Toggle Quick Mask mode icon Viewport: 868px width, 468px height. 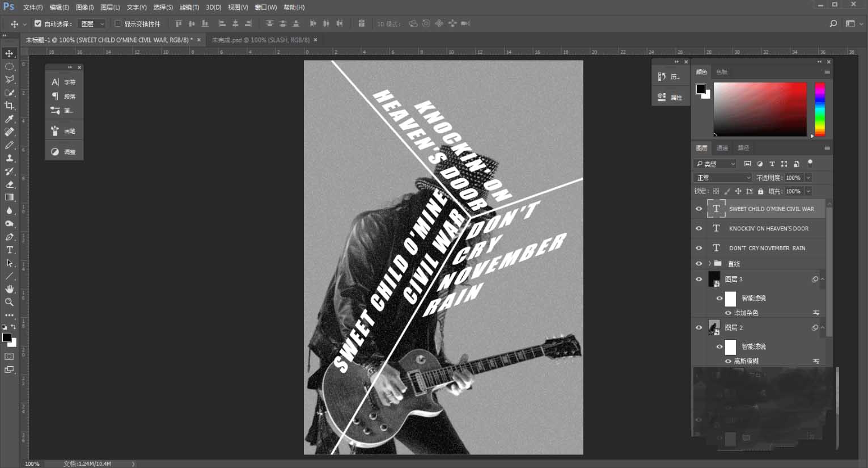point(9,356)
